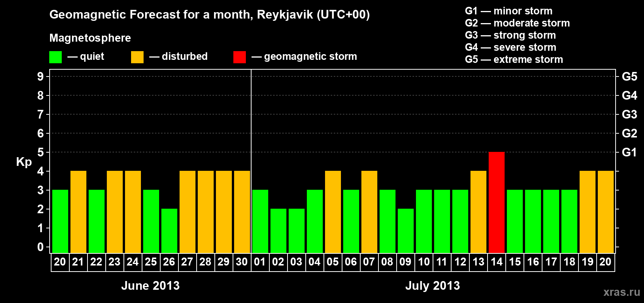Screen dimensions: 644x303
Task: Click the 0 tick on Kp axis
Action: 41,247
